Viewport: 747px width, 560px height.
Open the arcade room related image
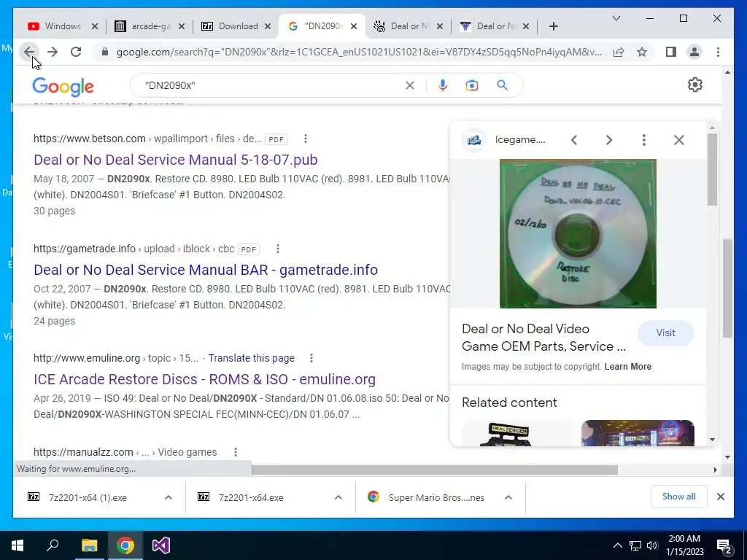pyautogui.click(x=638, y=433)
